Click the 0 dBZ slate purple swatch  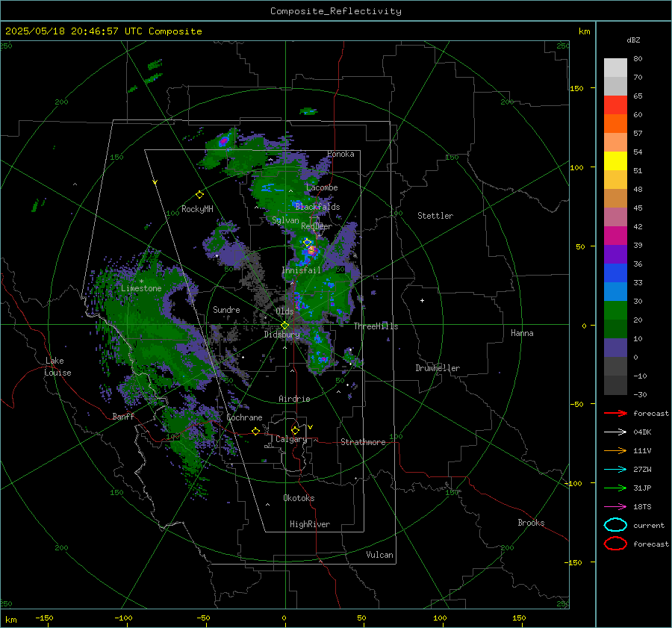pos(615,348)
